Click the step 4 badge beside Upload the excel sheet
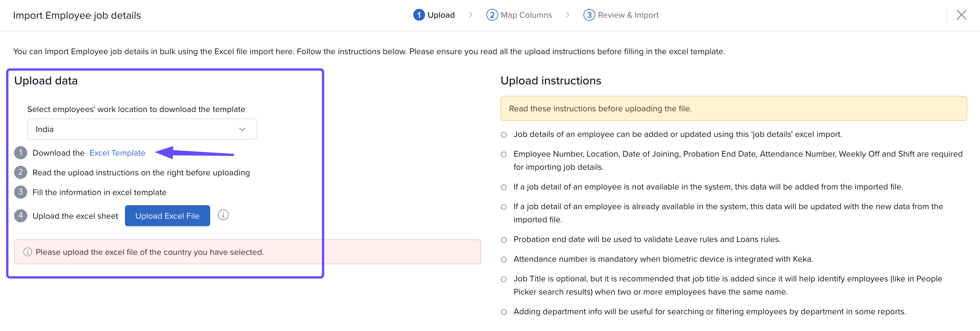The width and height of the screenshot is (980, 331). pos(21,216)
